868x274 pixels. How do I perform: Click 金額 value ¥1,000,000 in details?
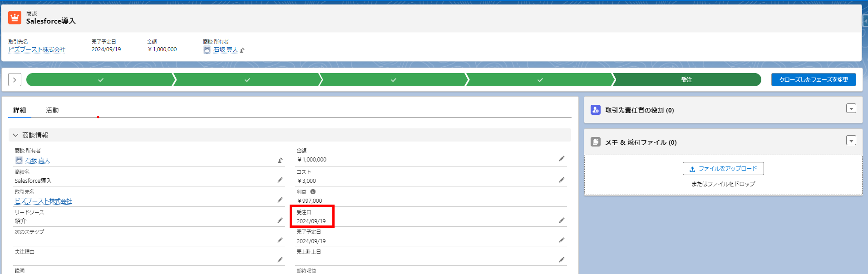click(x=311, y=160)
